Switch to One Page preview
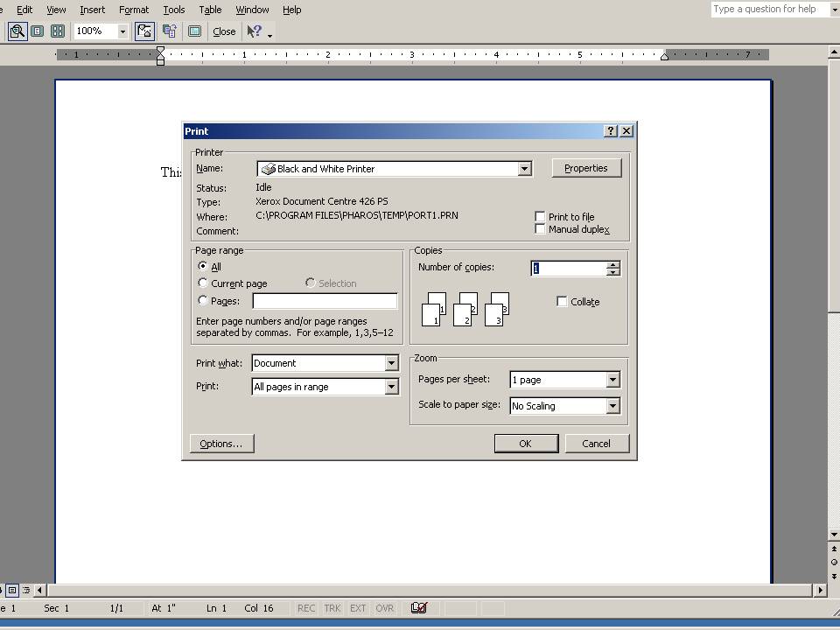The width and height of the screenshot is (840, 630). [x=38, y=31]
